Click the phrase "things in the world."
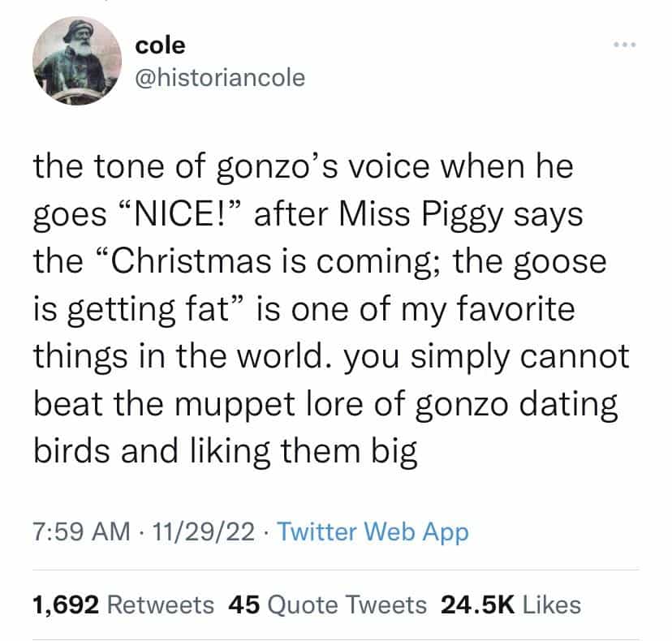This screenshot has width=672, height=641. pos(185,358)
